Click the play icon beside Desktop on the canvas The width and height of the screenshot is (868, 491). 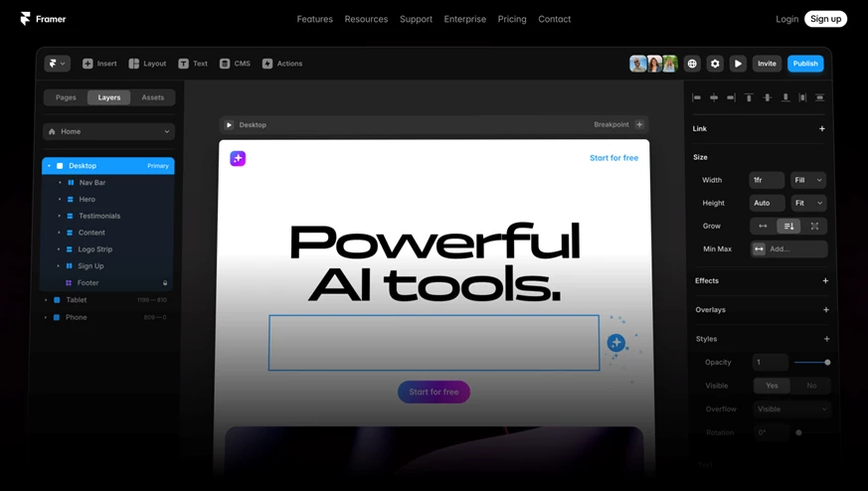click(229, 125)
